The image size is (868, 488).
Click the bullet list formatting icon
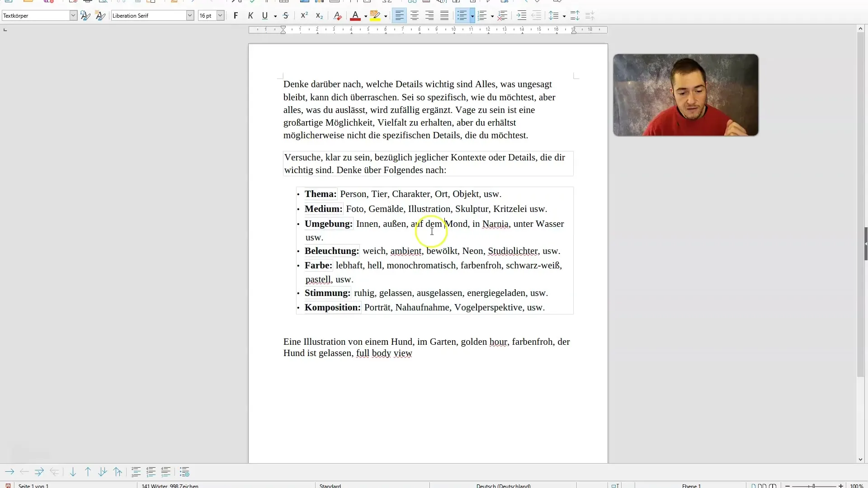click(x=462, y=15)
